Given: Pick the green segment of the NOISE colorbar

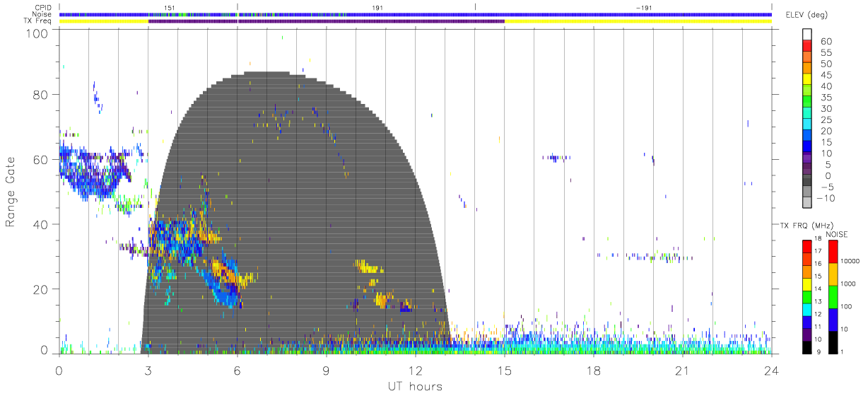Looking at the screenshot, I should pos(833,296).
